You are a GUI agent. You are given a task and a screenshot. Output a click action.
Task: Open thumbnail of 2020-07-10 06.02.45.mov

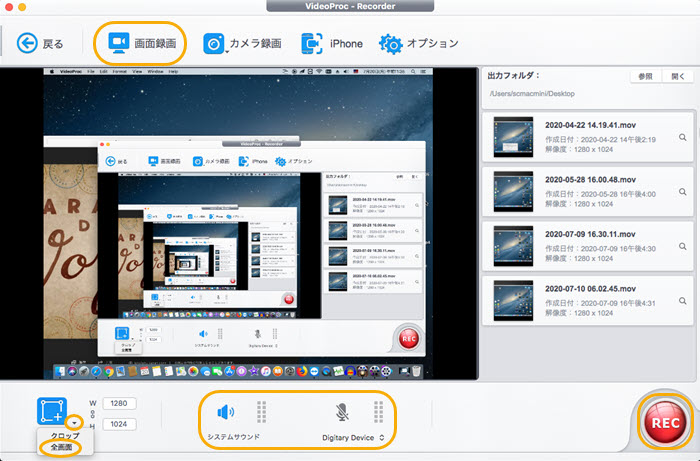513,300
